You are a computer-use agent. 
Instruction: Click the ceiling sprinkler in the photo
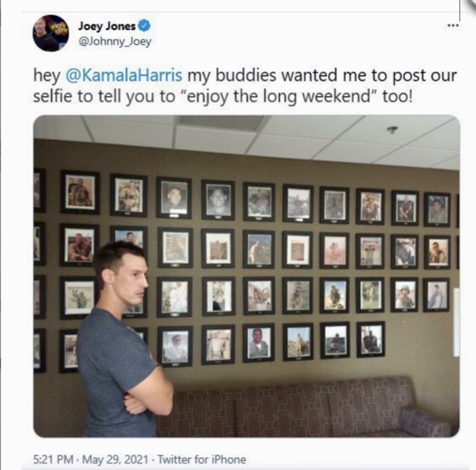click(392, 130)
